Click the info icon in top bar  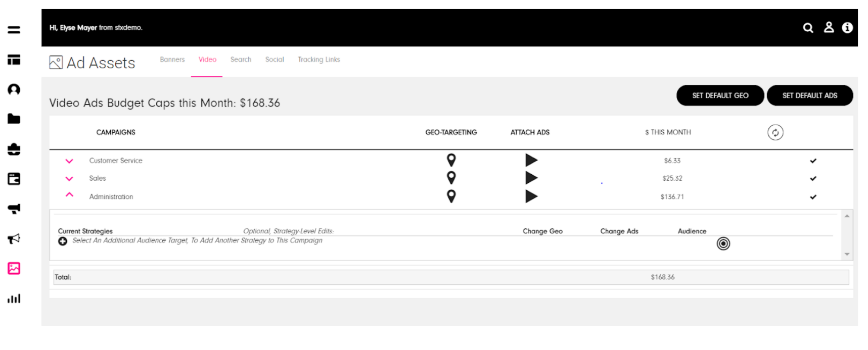click(x=847, y=28)
